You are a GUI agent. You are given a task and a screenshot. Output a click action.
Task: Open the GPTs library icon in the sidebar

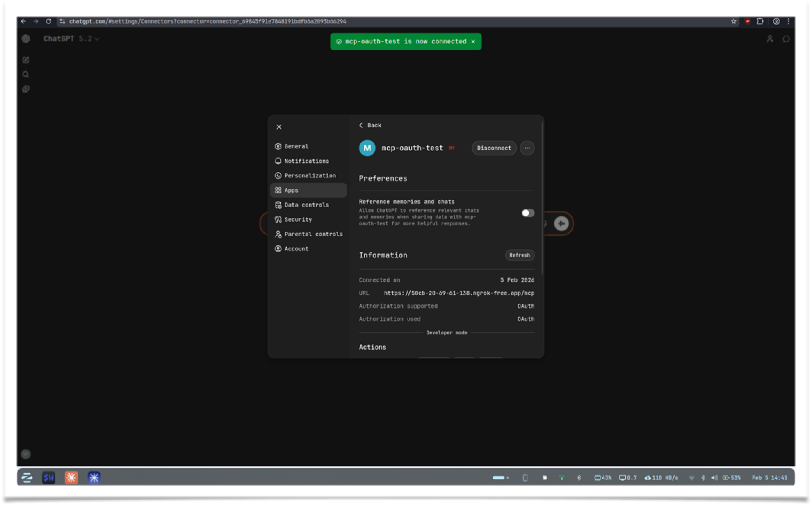point(26,89)
